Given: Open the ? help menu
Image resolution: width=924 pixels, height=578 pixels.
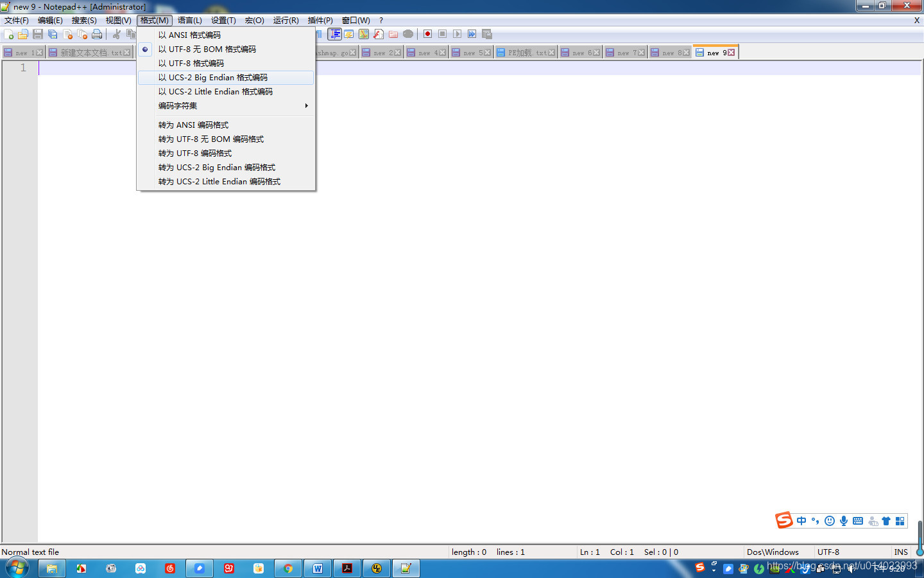Looking at the screenshot, I should (381, 21).
